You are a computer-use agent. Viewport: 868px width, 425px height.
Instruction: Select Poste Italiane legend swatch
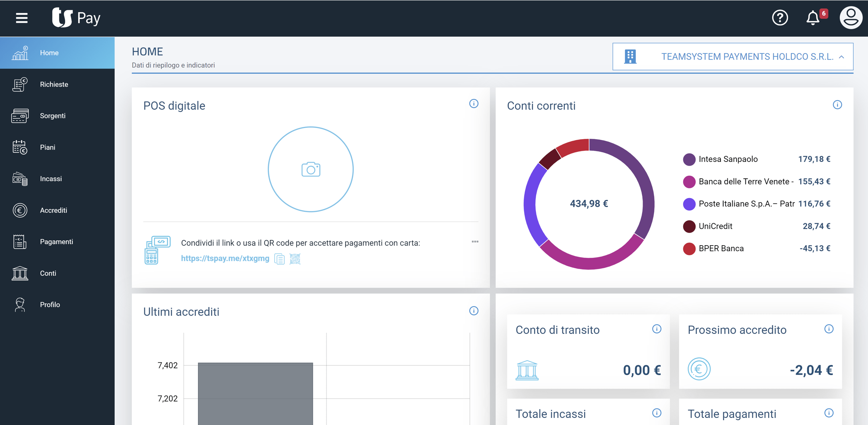pyautogui.click(x=689, y=204)
